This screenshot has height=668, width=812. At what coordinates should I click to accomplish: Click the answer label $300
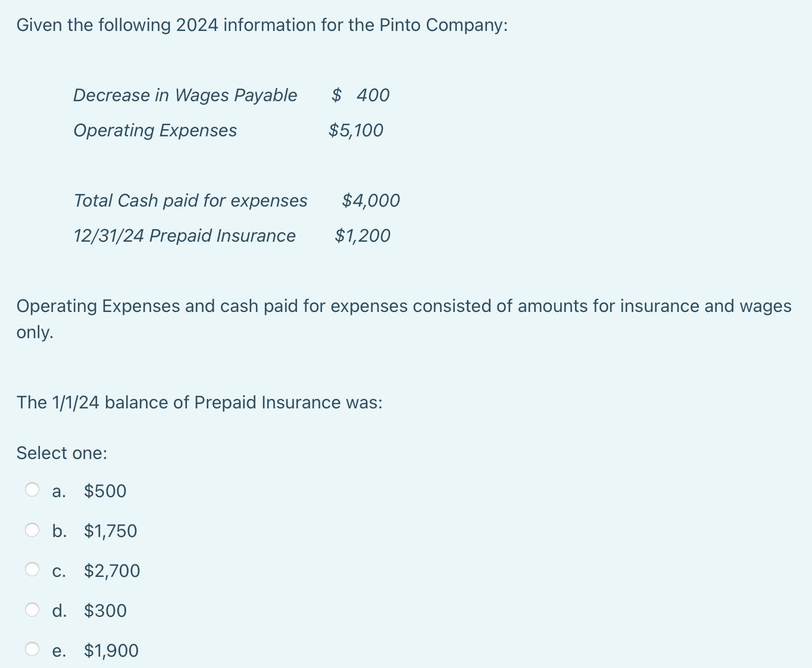point(105,610)
